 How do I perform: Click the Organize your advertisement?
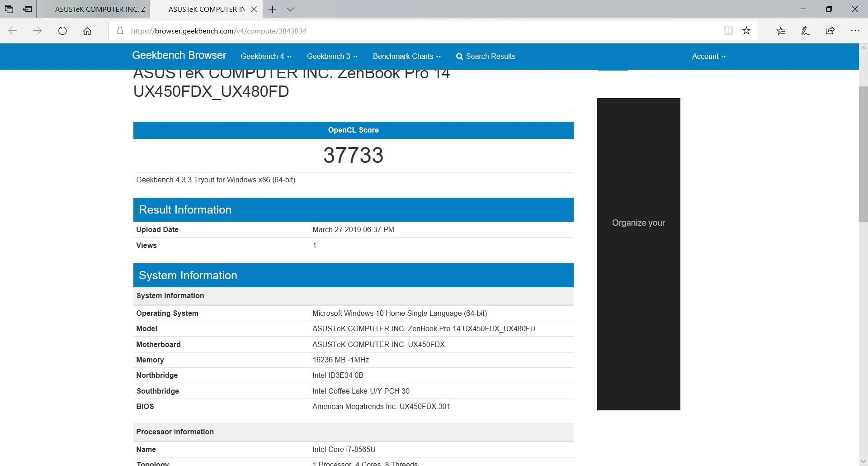click(638, 254)
